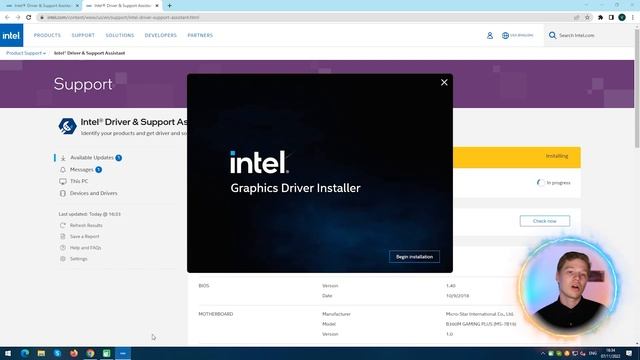Click the user account sign-in icon
Screen dimensions: 640x360
tap(490, 36)
